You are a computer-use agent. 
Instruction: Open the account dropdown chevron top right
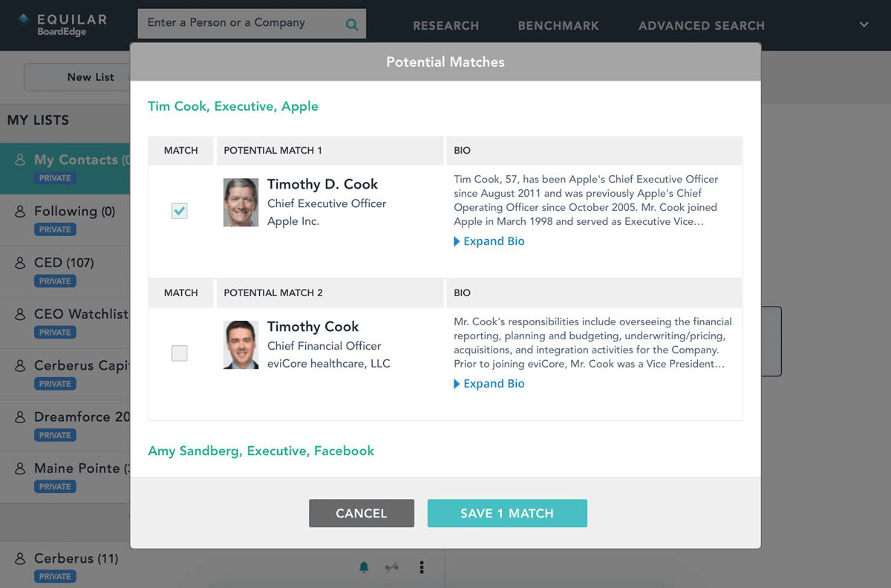[864, 24]
